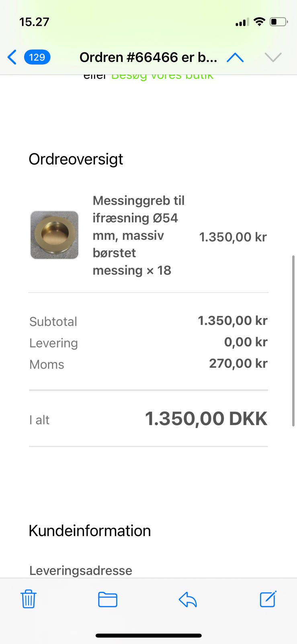This screenshot has width=297, height=644.
Task: Tap the Kundeinformation heading
Action: click(90, 531)
